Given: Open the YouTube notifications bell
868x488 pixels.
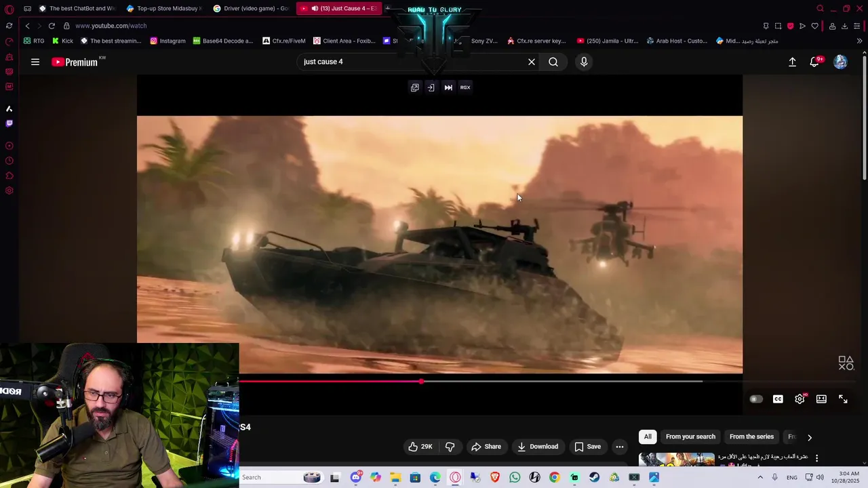Looking at the screenshot, I should 814,62.
